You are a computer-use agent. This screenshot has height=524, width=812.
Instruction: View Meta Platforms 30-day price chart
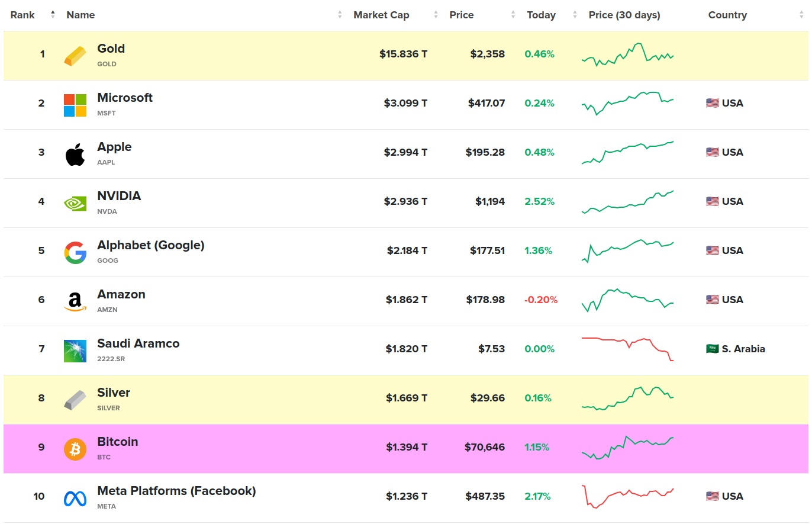click(627, 496)
